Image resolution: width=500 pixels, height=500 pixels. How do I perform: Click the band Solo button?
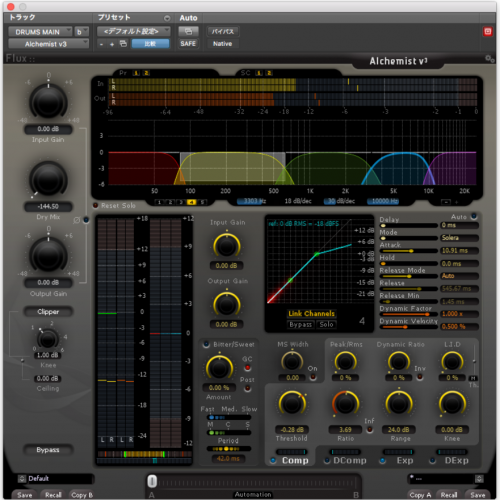coord(326,324)
